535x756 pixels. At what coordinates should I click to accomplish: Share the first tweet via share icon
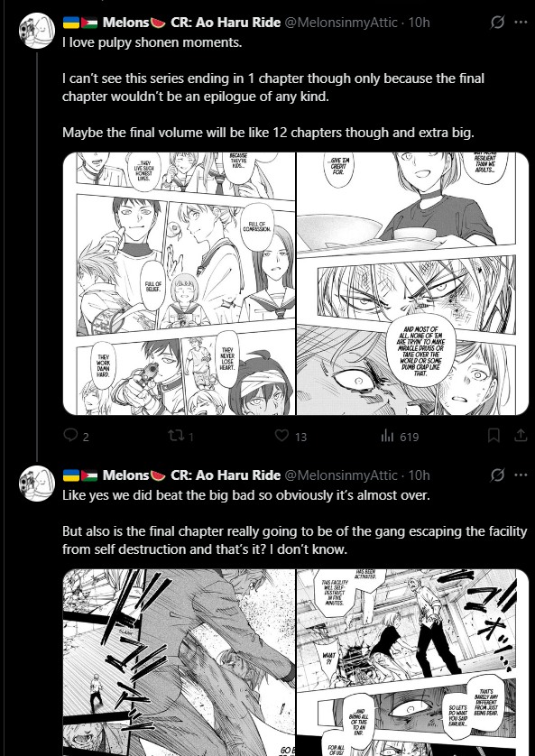tap(521, 436)
